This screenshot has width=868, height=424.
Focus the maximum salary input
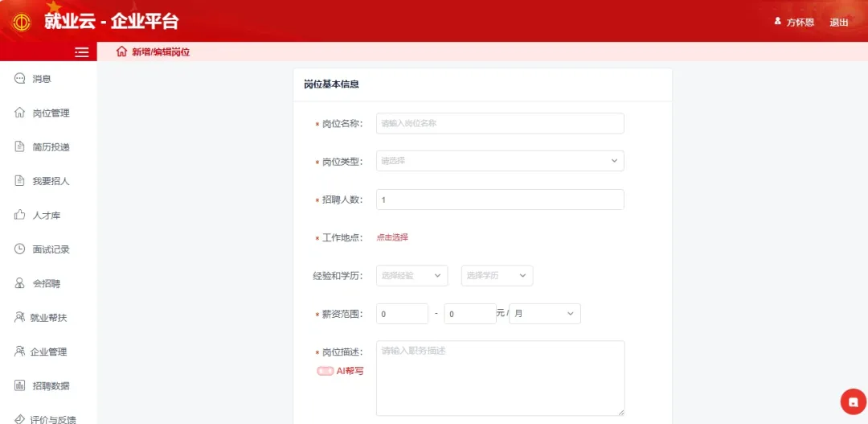coord(470,314)
